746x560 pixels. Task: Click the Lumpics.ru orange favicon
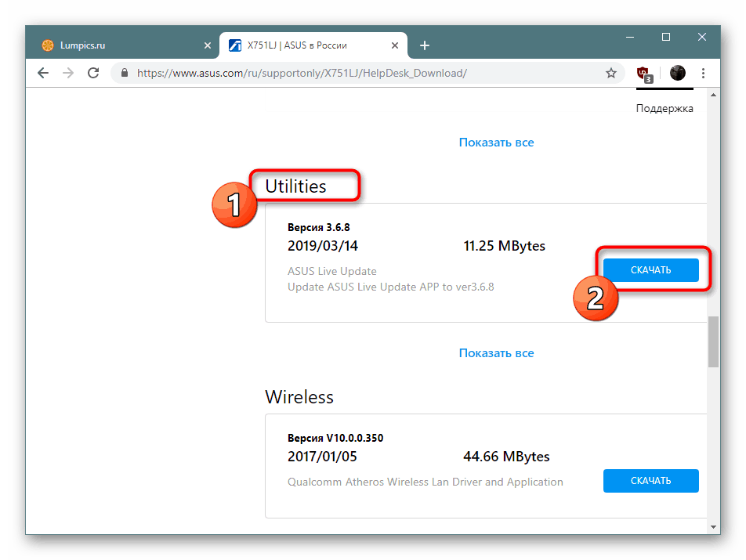click(48, 45)
